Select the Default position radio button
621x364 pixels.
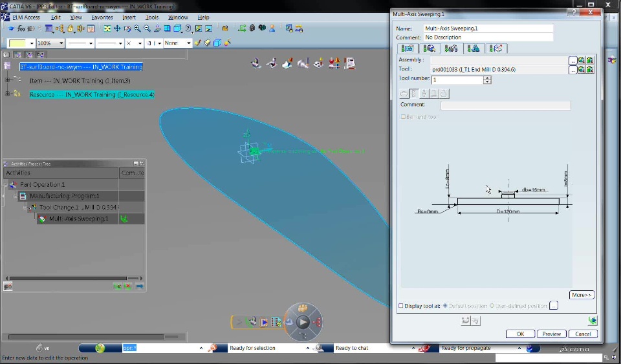[x=445, y=306]
